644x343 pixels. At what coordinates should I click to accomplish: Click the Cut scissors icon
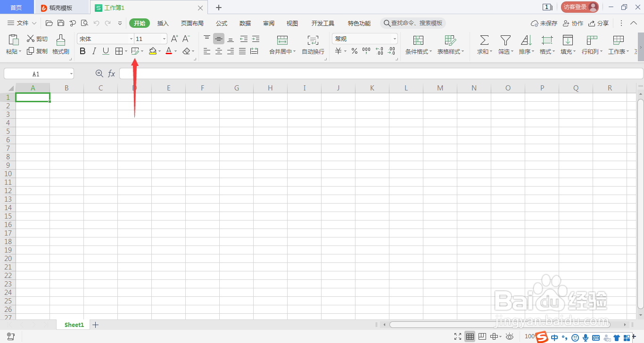tap(31, 39)
